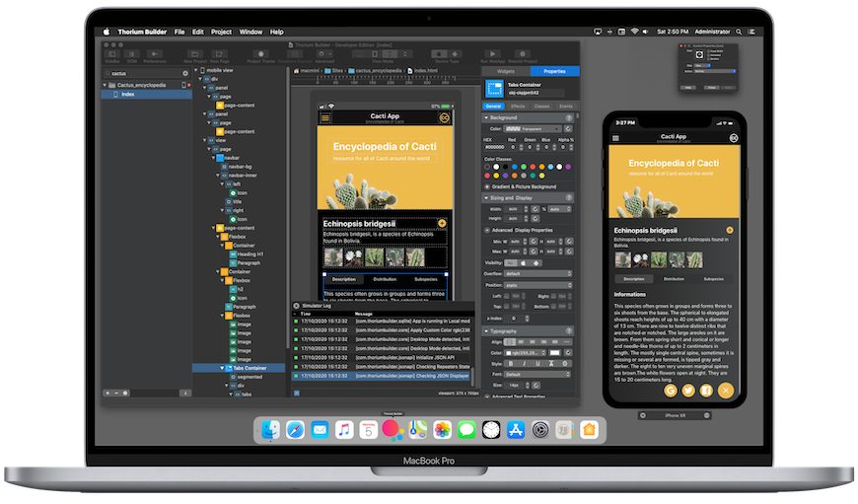Open the Window menu in menu bar

click(x=251, y=32)
